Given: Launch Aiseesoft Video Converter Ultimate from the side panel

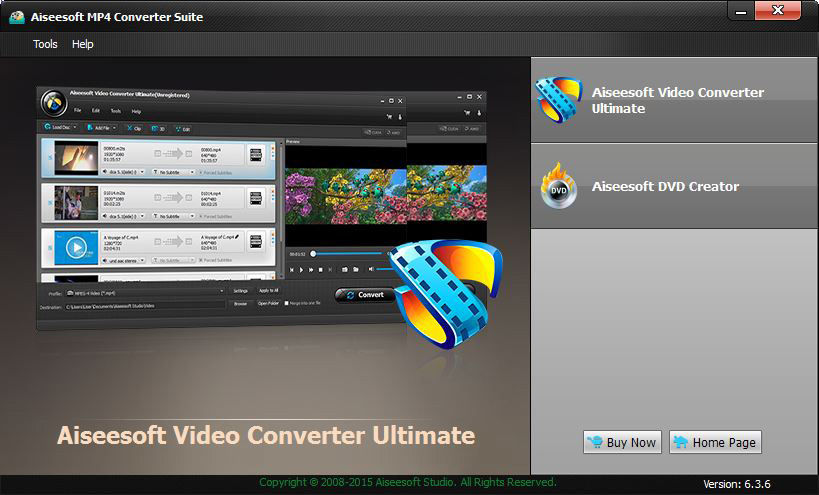Looking at the screenshot, I should [674, 100].
